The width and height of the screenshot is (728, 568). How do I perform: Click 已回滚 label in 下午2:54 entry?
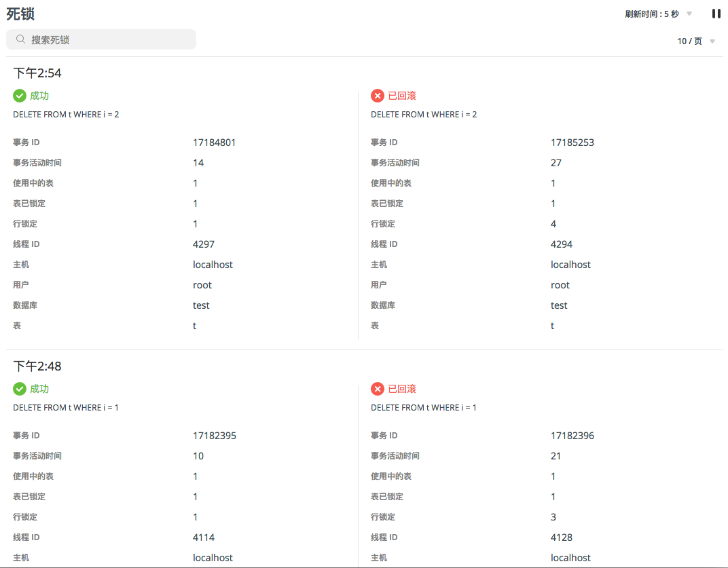coord(402,96)
